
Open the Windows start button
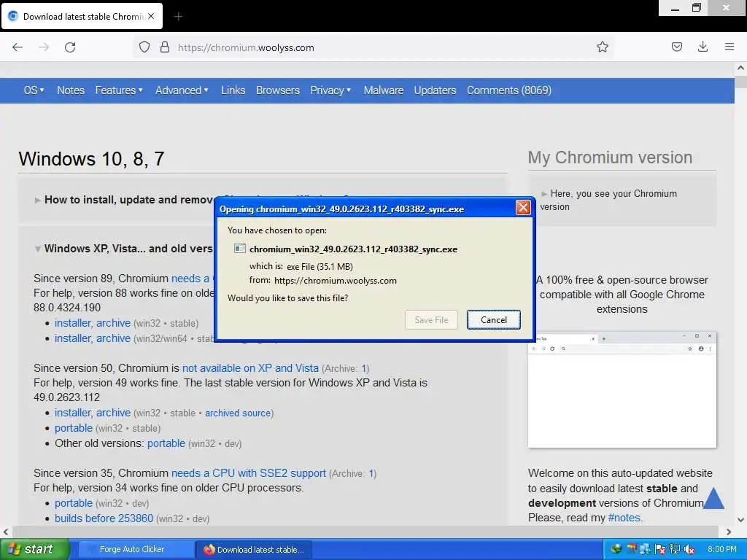tap(35, 549)
